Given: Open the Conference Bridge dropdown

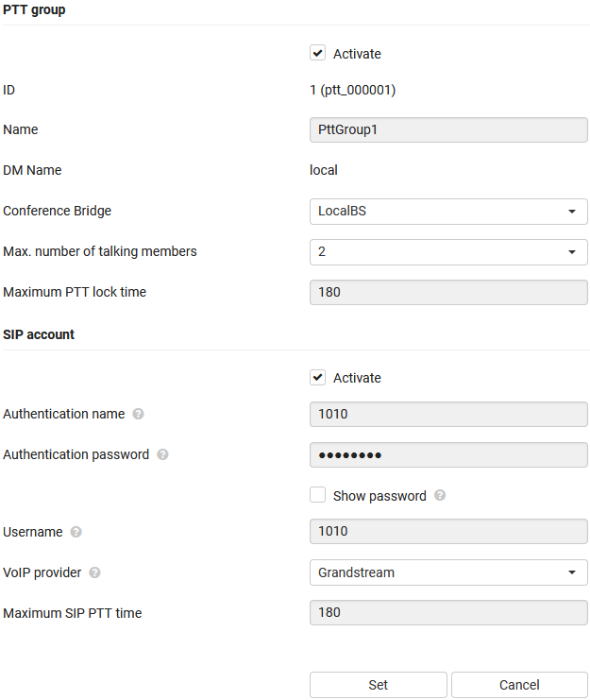Looking at the screenshot, I should click(448, 212).
